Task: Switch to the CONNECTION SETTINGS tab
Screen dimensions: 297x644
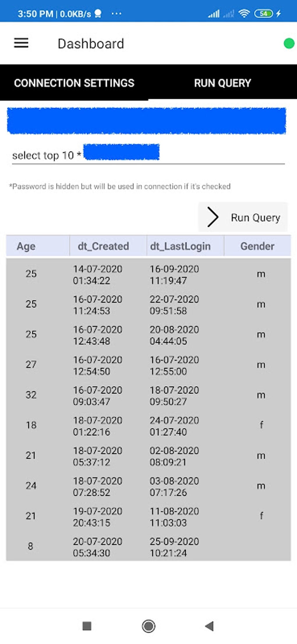Action: (74, 83)
